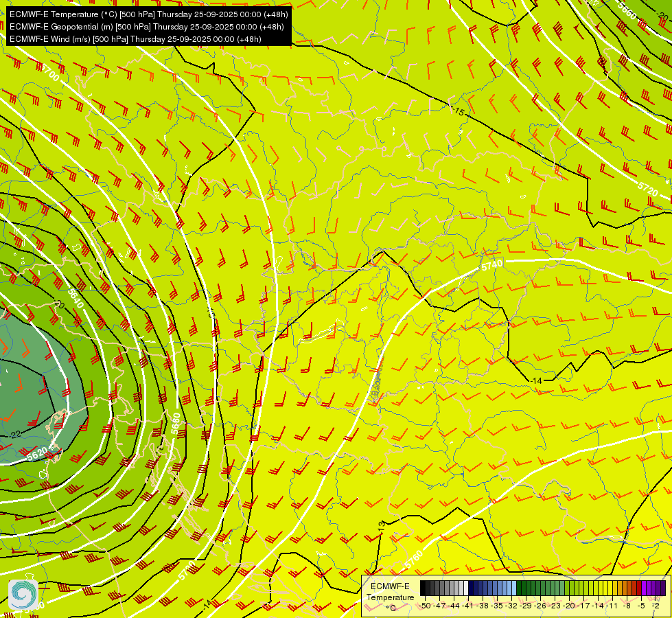Pick the dark green swatch above -32 in legend
This screenshot has width=672, height=618.
(519, 588)
